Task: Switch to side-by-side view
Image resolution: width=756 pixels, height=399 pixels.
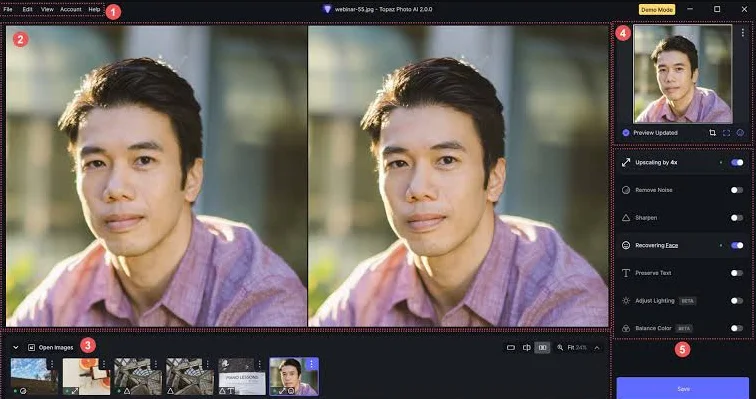Action: point(542,347)
